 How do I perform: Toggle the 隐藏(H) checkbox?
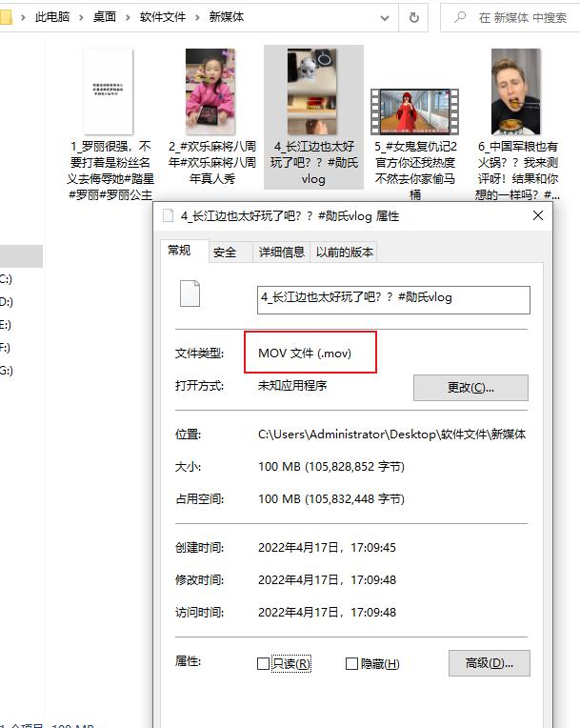(x=351, y=663)
